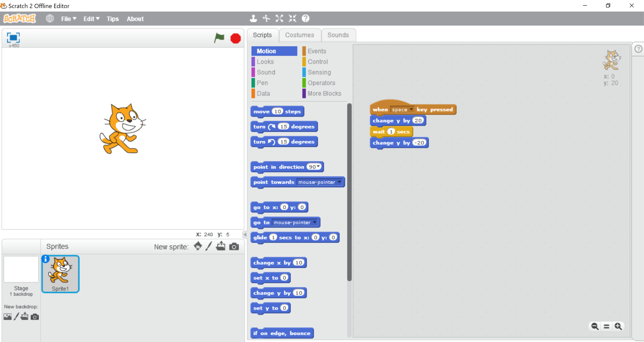
Task: Paint a new sprite with the brush icon
Action: coord(209,246)
